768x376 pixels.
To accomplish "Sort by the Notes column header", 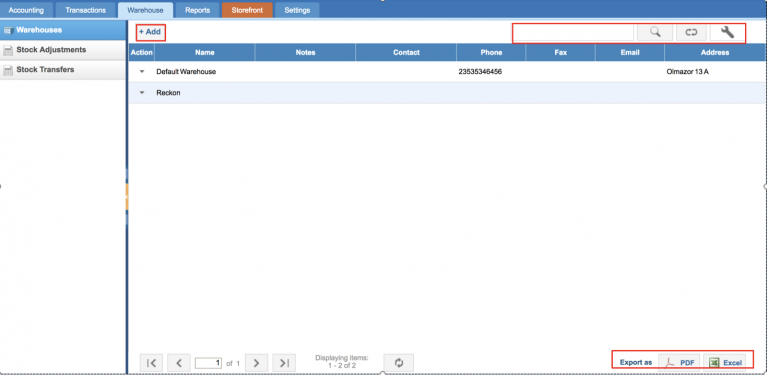I will coord(306,52).
